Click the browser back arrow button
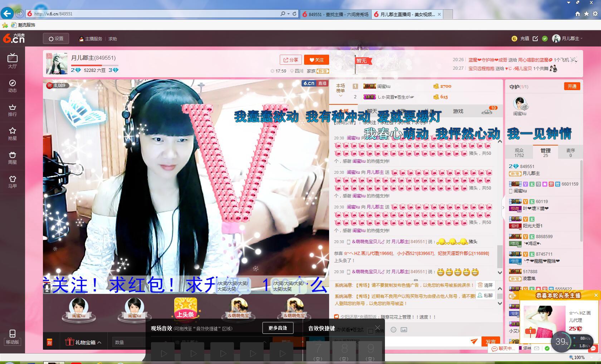Screen dimensions: 601x364 point(7,14)
